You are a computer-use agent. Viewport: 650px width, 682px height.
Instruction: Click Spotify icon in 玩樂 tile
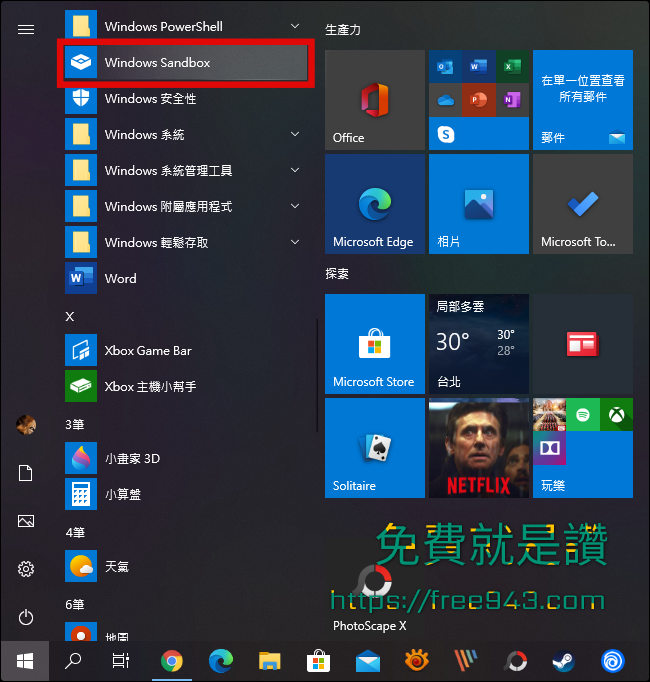pyautogui.click(x=583, y=415)
